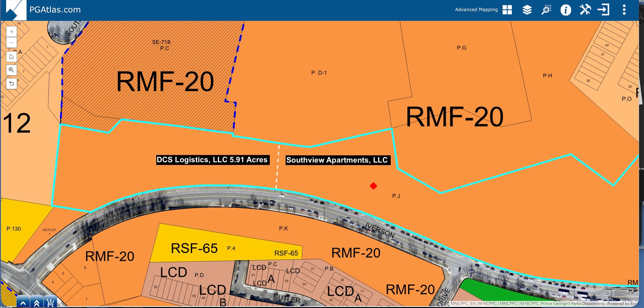Select lot number 16
This screenshot has height=308, width=644.
pyautogui.click(x=331, y=300)
